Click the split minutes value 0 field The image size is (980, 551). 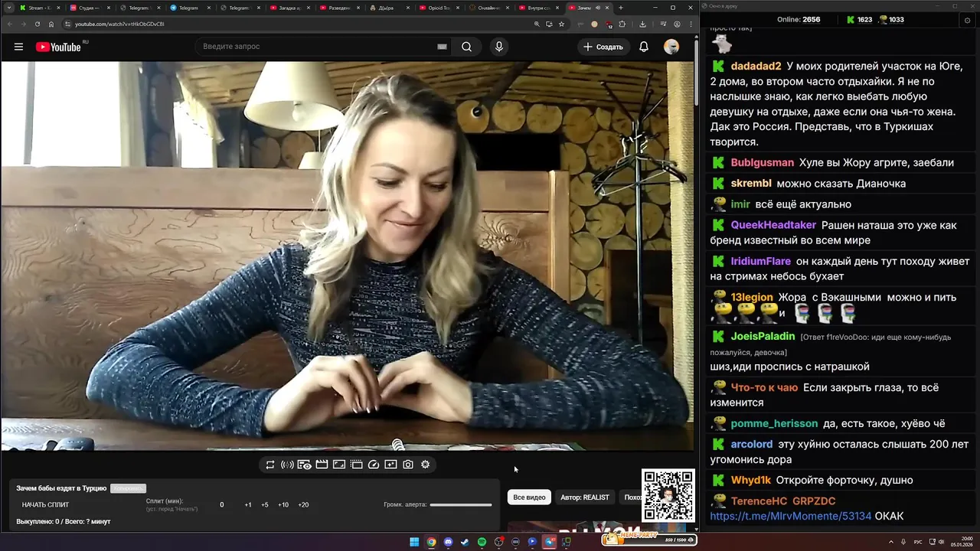click(x=222, y=505)
